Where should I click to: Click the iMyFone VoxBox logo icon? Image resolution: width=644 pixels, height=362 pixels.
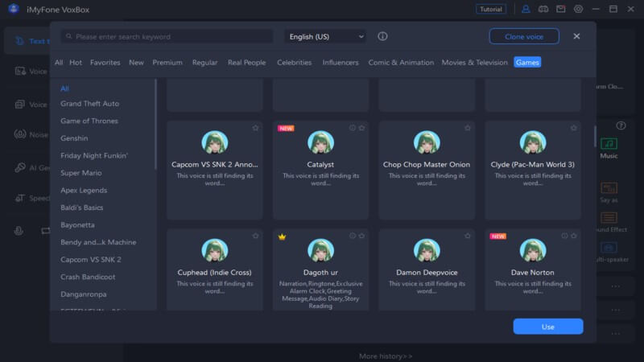pyautogui.click(x=14, y=9)
